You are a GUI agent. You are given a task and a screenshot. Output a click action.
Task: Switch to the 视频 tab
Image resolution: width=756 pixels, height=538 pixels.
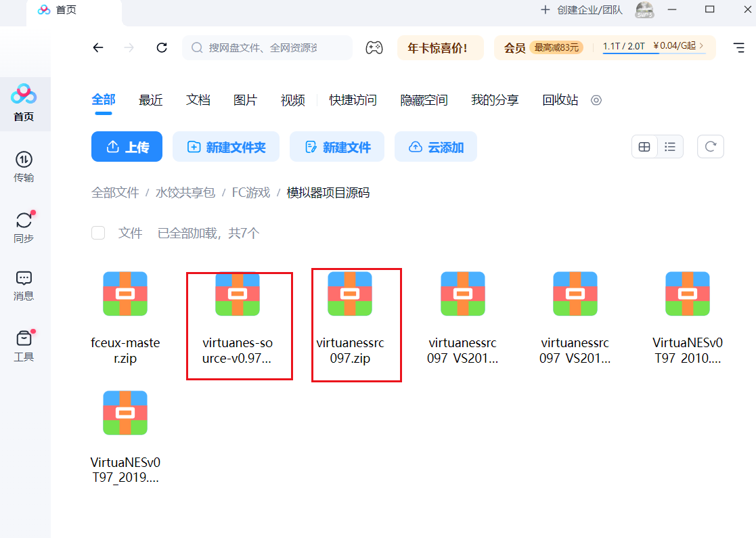pyautogui.click(x=292, y=100)
